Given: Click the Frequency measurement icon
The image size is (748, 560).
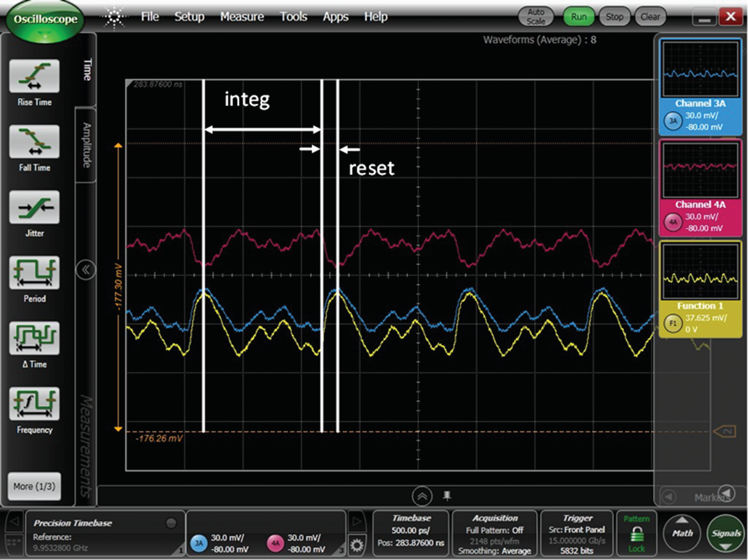Looking at the screenshot, I should [x=35, y=404].
